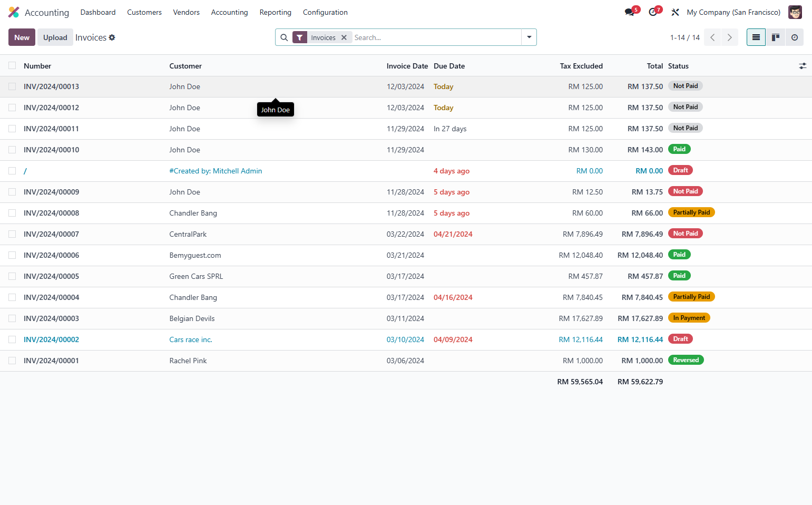812x505 pixels.
Task: Switch to kanban view
Action: click(x=775, y=37)
